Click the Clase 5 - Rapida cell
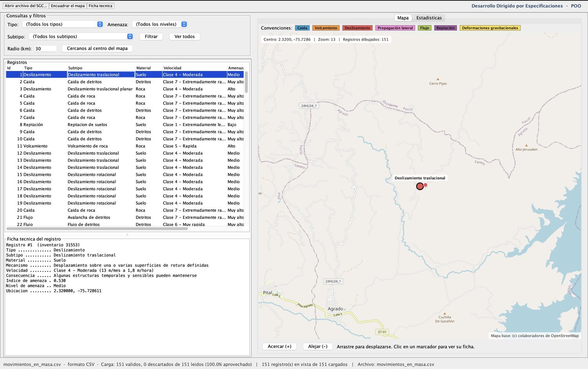Screen dimensions: 588x369 (x=194, y=146)
